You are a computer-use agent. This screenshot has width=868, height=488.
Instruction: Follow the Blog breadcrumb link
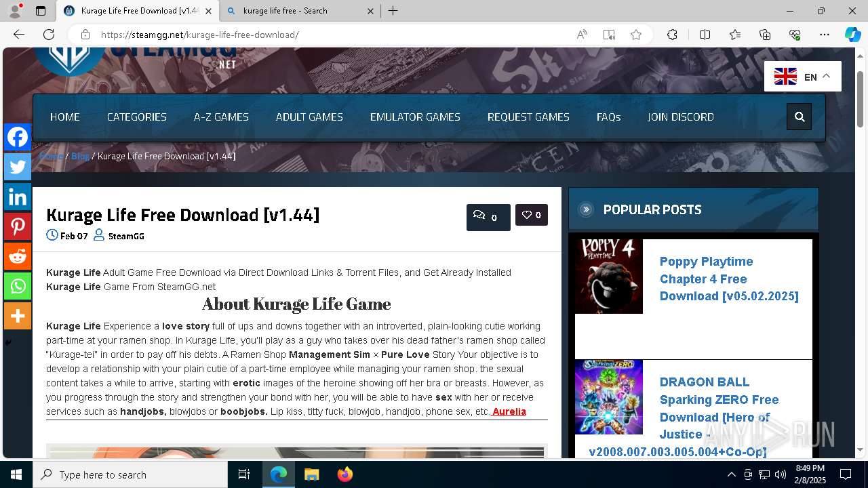pos(80,156)
